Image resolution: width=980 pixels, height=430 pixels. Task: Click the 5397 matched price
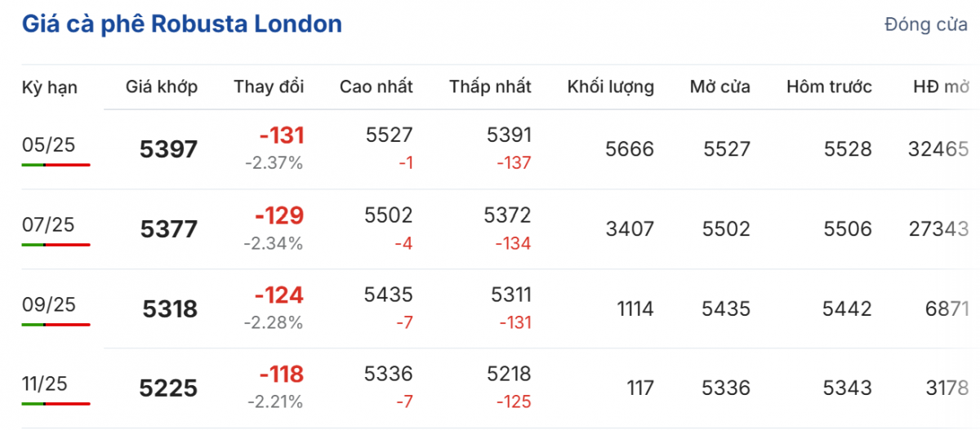[x=169, y=149]
